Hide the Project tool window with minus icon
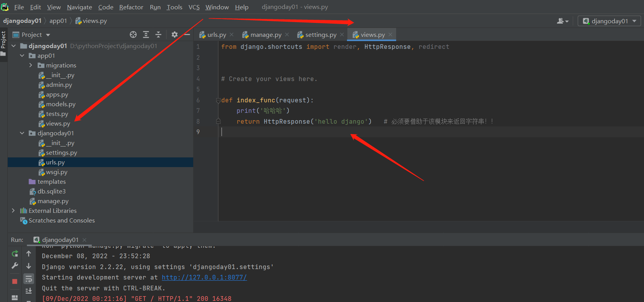Screen dimensions: 644x302 coord(187,35)
